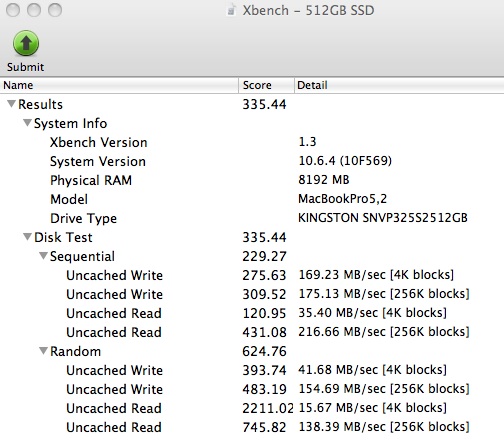Click the score 309.52
The height and width of the screenshot is (444, 504).
tap(264, 294)
